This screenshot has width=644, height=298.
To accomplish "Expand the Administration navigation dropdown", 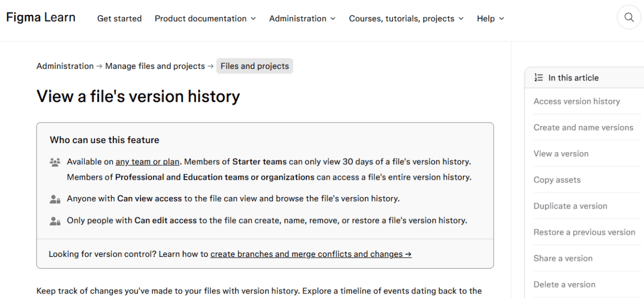I will pyautogui.click(x=302, y=18).
